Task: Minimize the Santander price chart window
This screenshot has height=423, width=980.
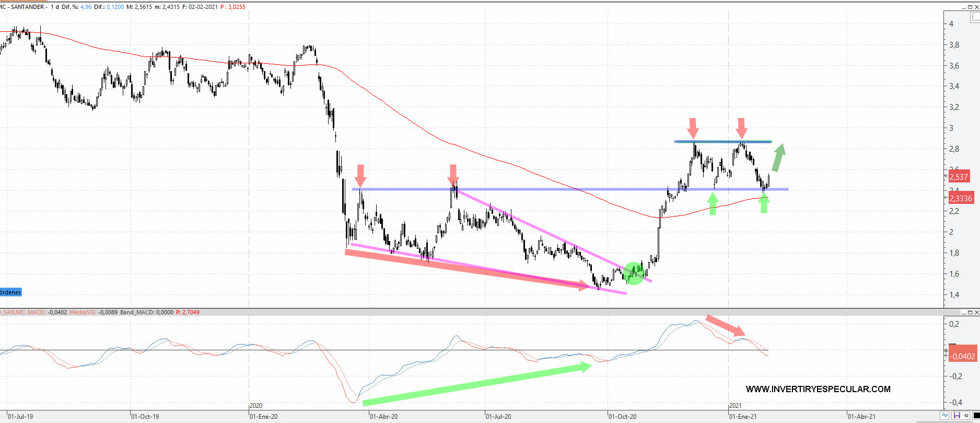Action: 963,7
